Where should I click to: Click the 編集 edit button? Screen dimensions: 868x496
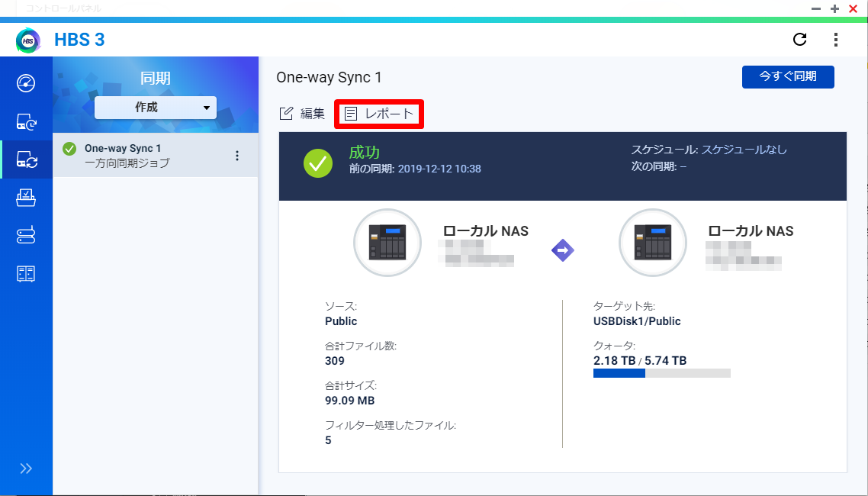click(x=302, y=114)
